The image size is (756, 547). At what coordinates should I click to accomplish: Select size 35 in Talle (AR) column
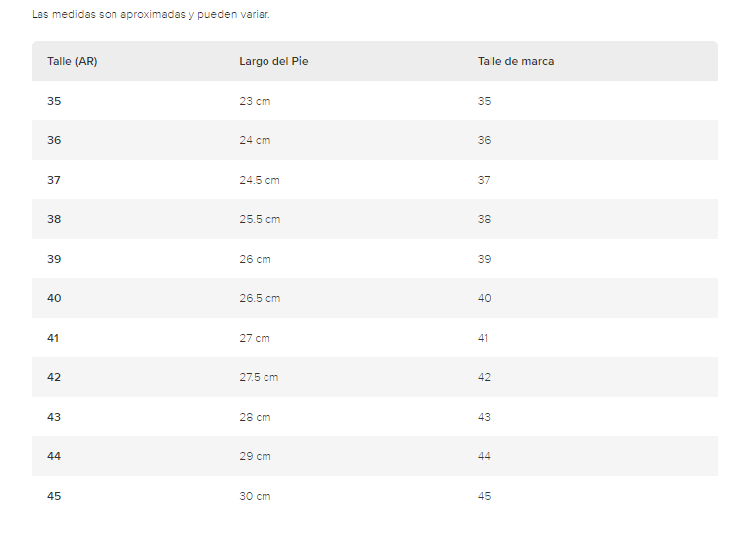point(54,101)
